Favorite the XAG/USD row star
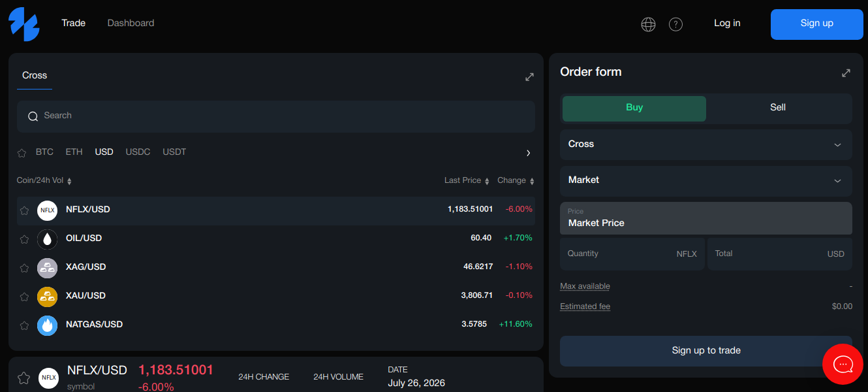The image size is (868, 392). tap(24, 268)
